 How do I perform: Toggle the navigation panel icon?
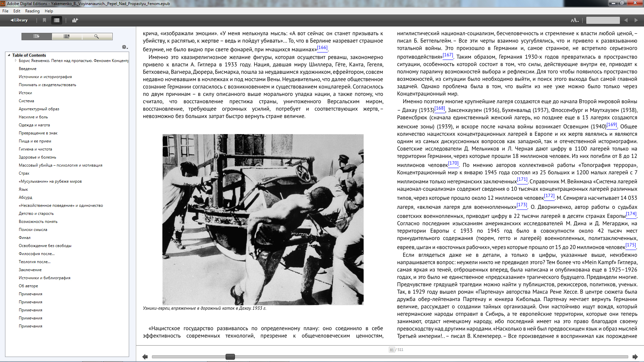(x=57, y=20)
